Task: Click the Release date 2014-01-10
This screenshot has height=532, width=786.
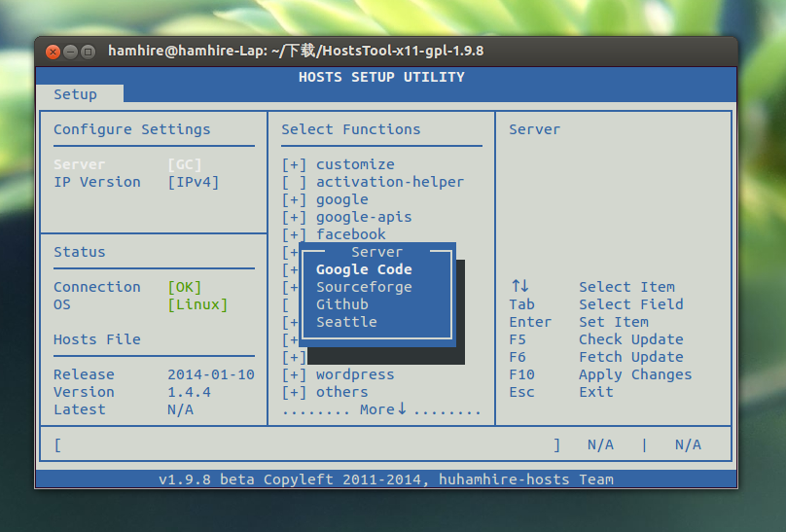Action: (x=211, y=374)
